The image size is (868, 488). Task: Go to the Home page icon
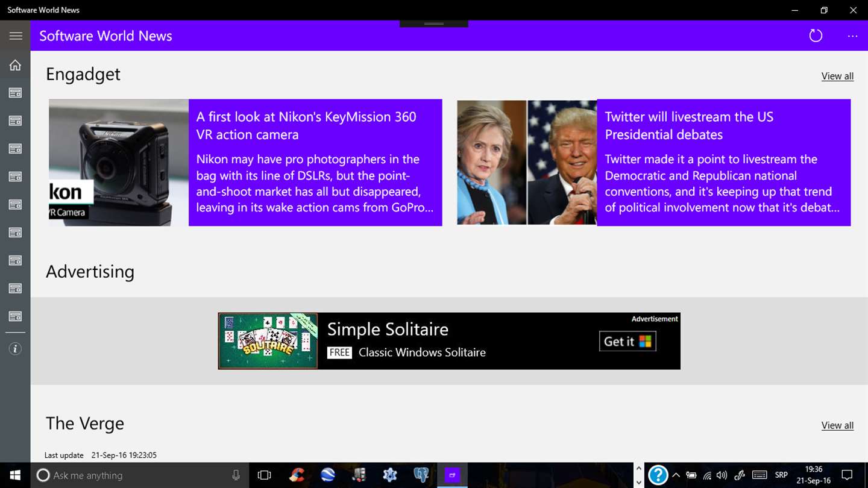(x=15, y=65)
